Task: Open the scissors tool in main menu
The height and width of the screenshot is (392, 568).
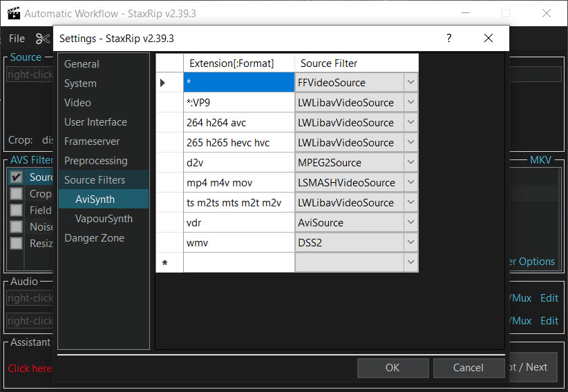Action: (x=42, y=39)
